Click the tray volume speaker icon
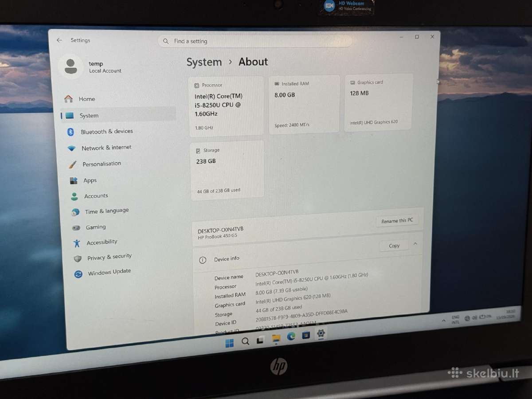532x399 pixels. (x=474, y=317)
